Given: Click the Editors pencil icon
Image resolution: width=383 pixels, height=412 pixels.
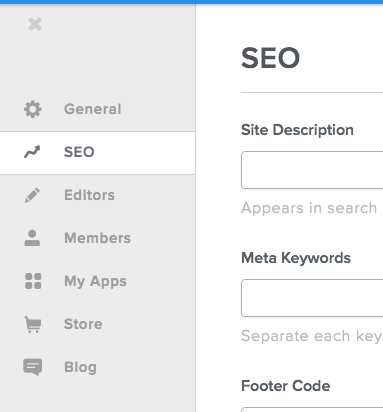Looking at the screenshot, I should click(x=32, y=195).
